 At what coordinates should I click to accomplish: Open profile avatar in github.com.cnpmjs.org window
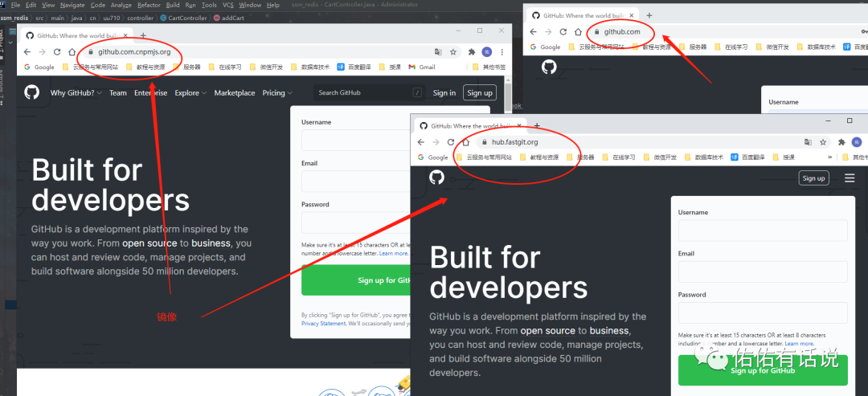coord(486,52)
